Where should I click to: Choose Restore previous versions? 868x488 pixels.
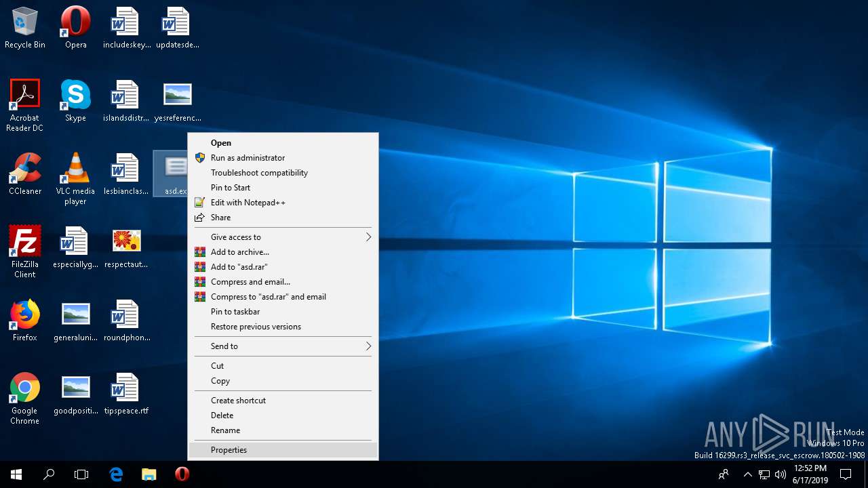pyautogui.click(x=283, y=327)
